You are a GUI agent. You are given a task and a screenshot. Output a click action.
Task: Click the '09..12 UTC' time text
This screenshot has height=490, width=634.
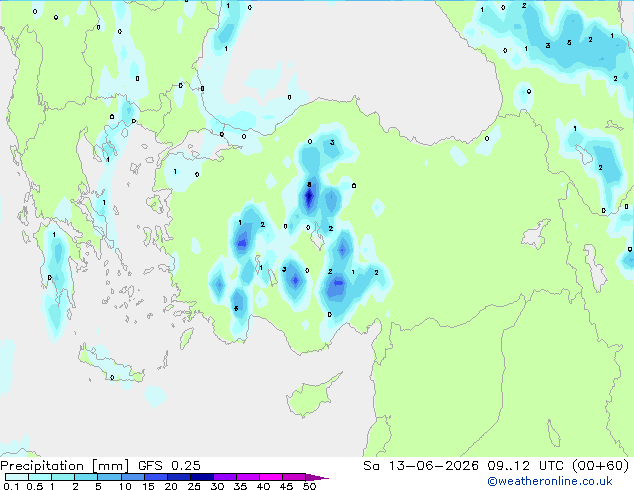(525, 466)
